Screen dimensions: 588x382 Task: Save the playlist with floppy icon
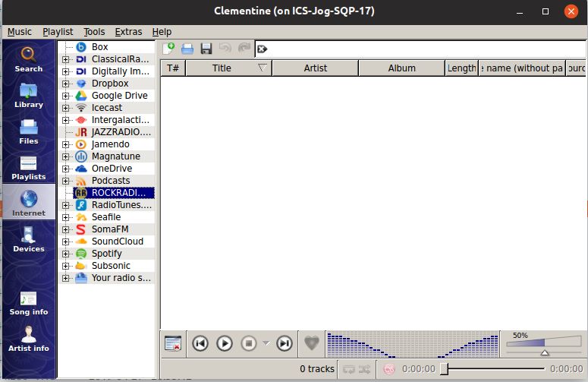coord(206,49)
